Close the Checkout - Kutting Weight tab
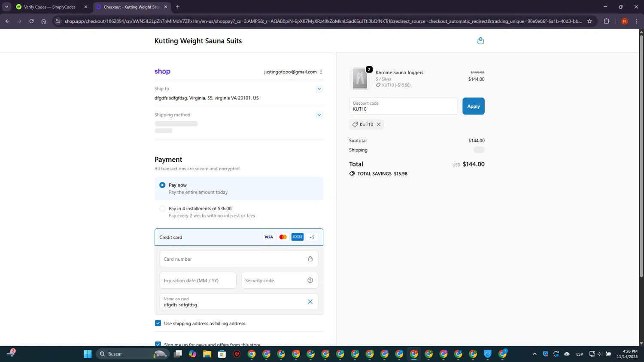Screen dimensions: 644x362 pos(166,7)
